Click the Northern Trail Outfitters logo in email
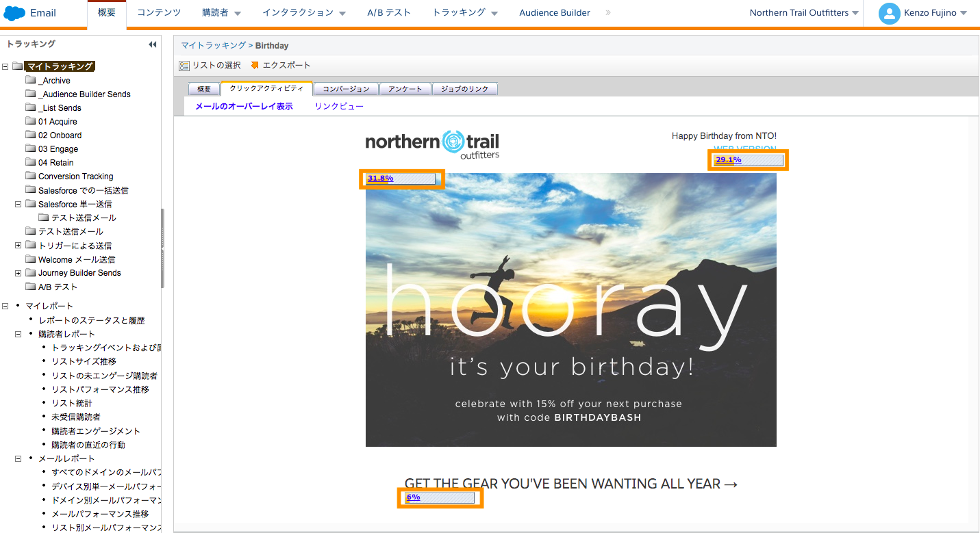980x533 pixels. (x=432, y=144)
